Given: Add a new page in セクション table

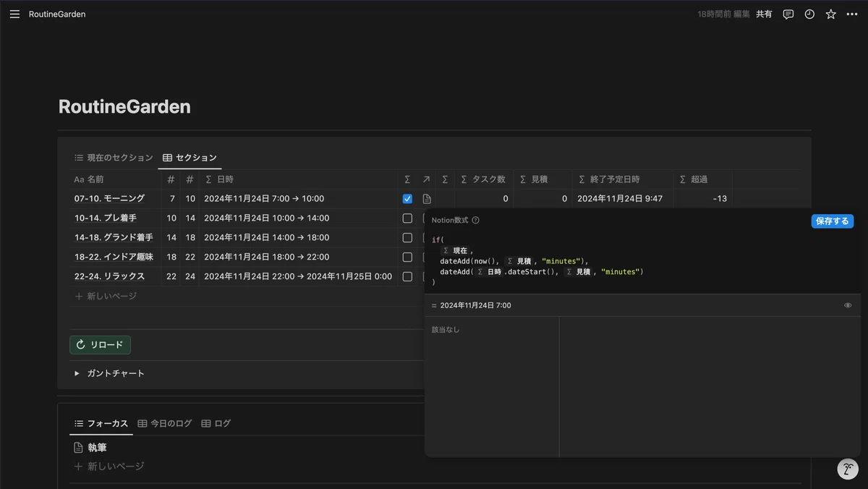Looking at the screenshot, I should pyautogui.click(x=106, y=296).
